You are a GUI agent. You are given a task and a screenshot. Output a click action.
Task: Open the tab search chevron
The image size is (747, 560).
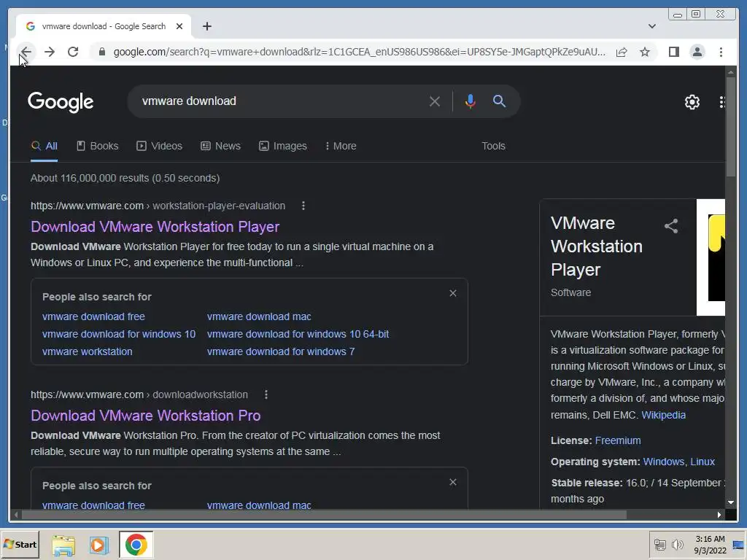pos(651,26)
